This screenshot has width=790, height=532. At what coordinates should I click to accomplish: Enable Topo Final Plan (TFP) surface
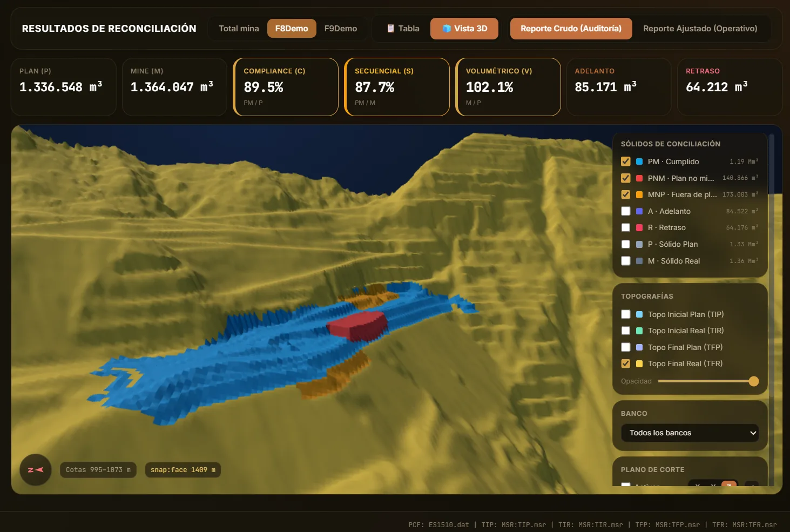pos(626,347)
